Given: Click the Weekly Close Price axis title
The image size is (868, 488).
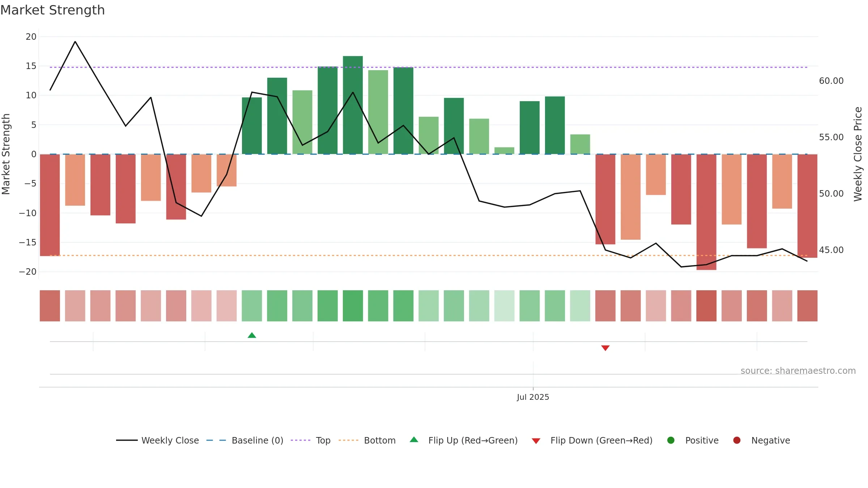Looking at the screenshot, I should (x=858, y=154).
